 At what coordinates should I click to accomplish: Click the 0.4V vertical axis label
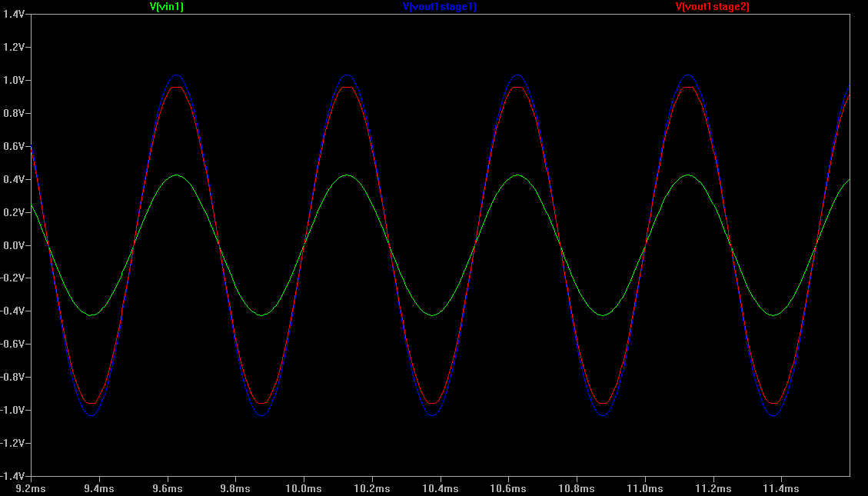14,179
